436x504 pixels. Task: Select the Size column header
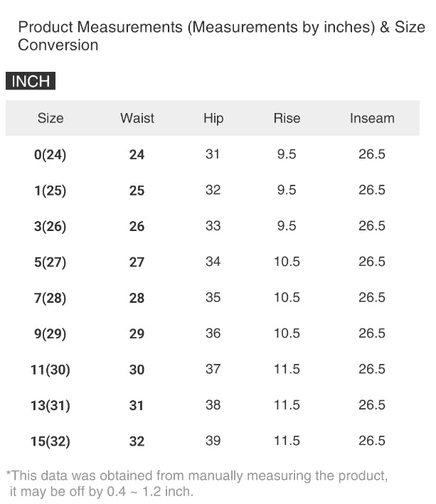point(50,119)
